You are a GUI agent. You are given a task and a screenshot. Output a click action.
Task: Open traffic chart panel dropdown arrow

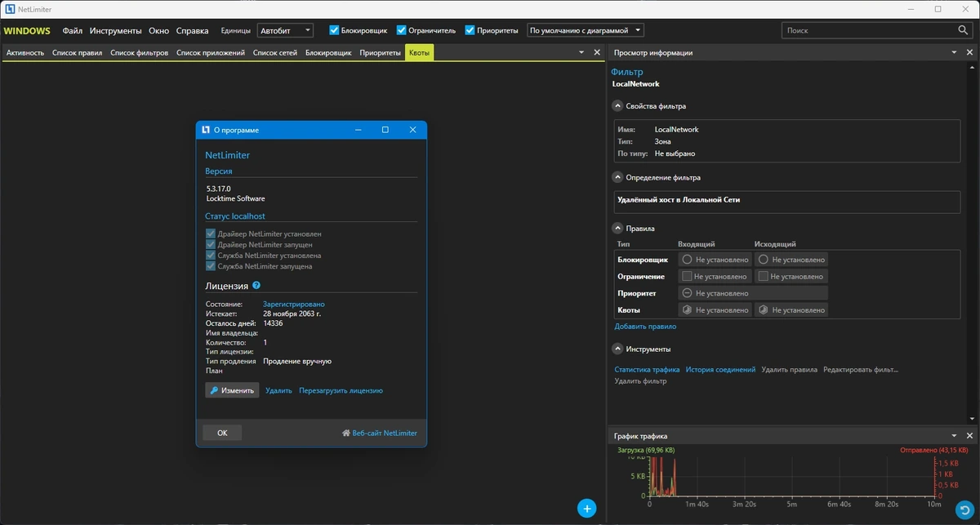pyautogui.click(x=955, y=436)
